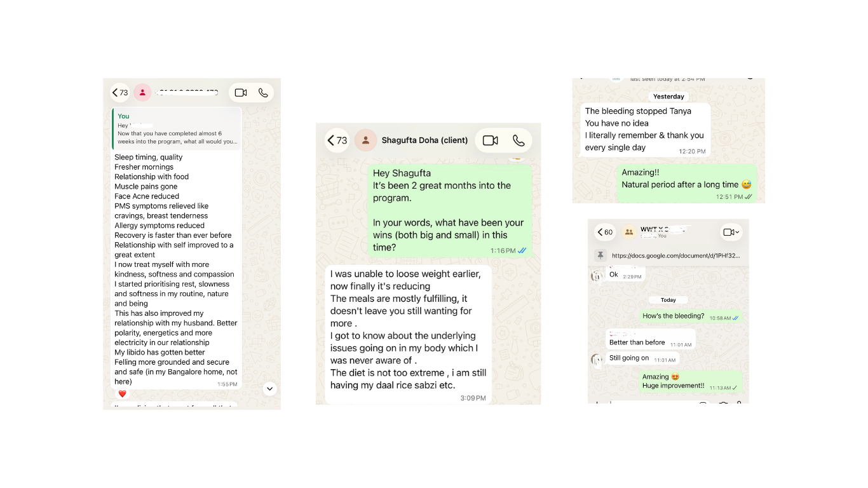Image resolution: width=868 pixels, height=488 pixels.
Task: Start a video call in Shagufta Doha chat
Action: (x=490, y=140)
